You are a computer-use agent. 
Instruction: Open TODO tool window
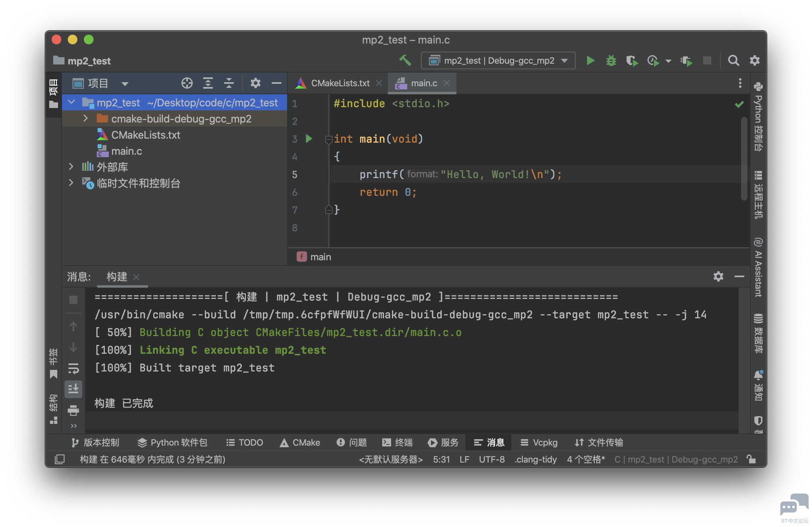[x=245, y=442]
